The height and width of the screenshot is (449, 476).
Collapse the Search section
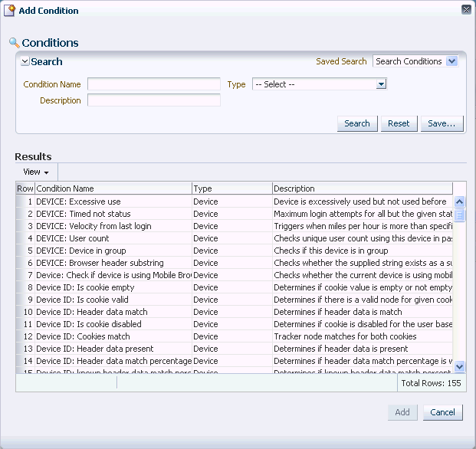tap(25, 61)
